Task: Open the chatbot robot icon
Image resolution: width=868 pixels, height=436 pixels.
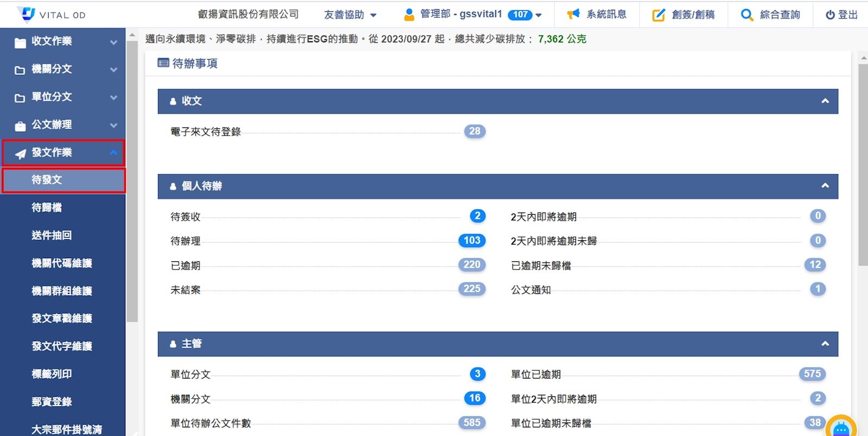Action: pos(841,428)
